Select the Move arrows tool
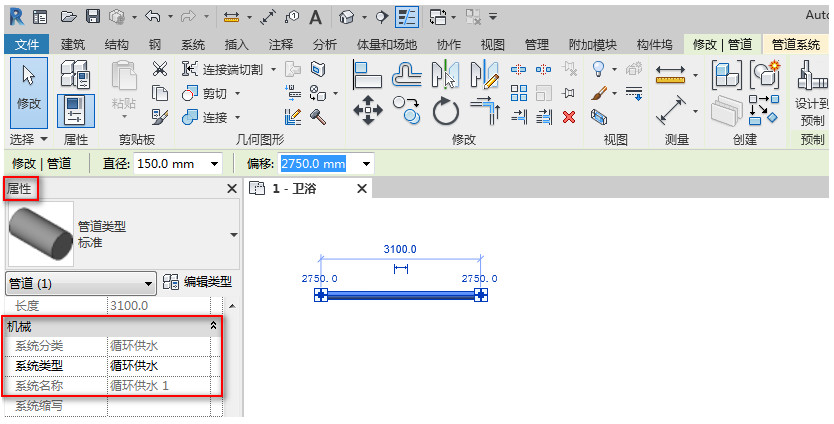The width and height of the screenshot is (834, 424). 368,110
